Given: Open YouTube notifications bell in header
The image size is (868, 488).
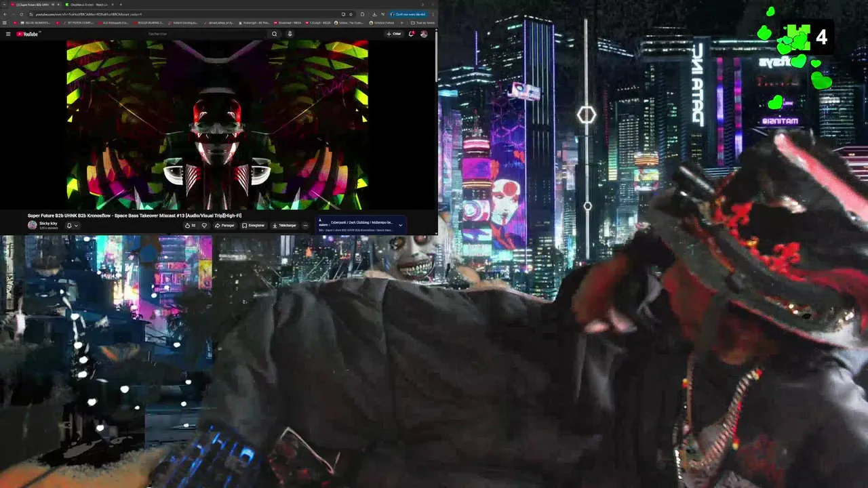Looking at the screenshot, I should 411,34.
